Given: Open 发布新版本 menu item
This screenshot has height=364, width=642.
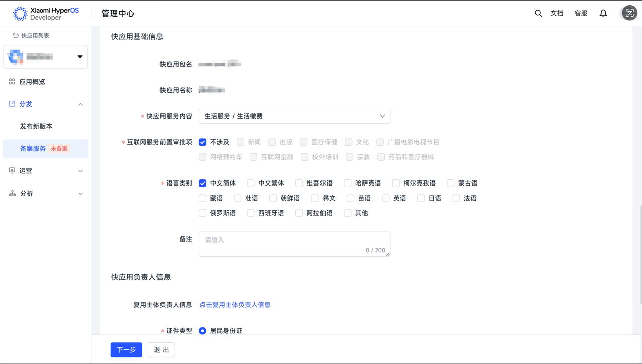Looking at the screenshot, I should click(36, 126).
